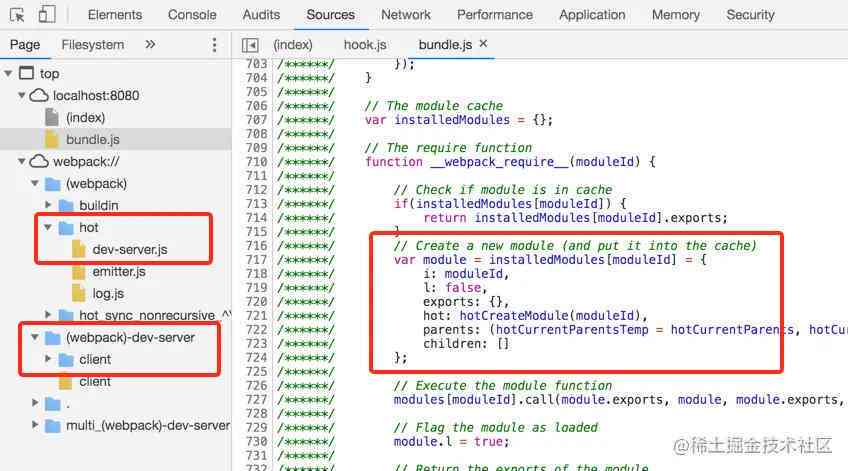Set breakpoint on line number 717
The image size is (848, 471).
point(256,260)
